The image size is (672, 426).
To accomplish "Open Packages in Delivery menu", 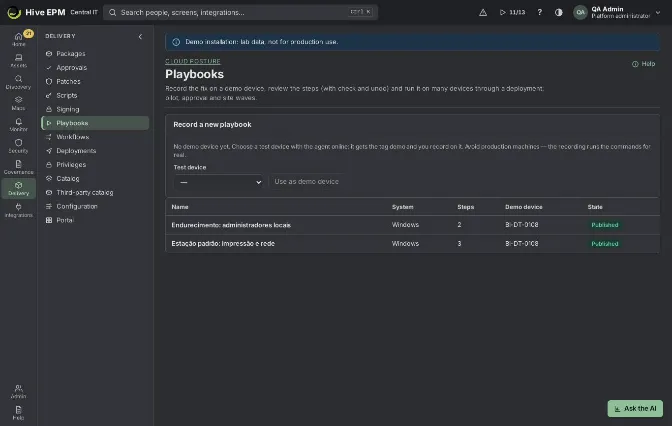I will [x=95, y=54].
